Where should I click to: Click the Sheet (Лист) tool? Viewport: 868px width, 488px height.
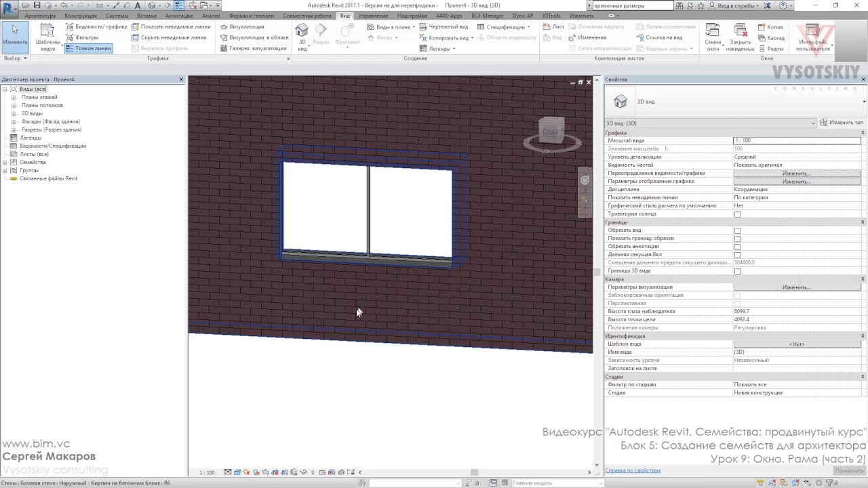pyautogui.click(x=553, y=27)
